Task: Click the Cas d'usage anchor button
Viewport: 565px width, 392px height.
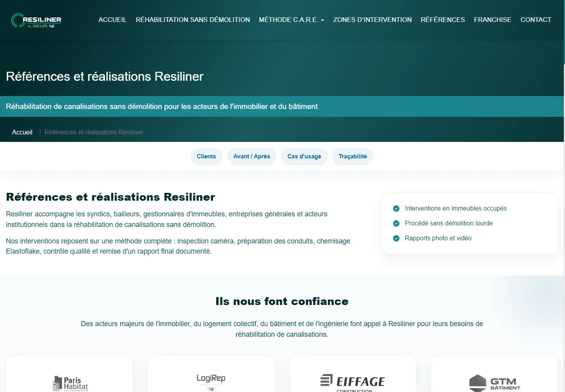Action: click(304, 156)
